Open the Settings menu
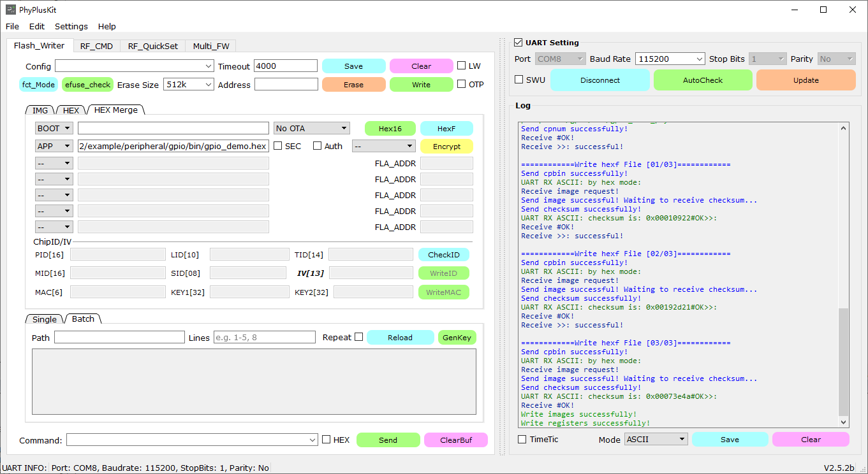Viewport: 868px width, 474px height. point(71,26)
